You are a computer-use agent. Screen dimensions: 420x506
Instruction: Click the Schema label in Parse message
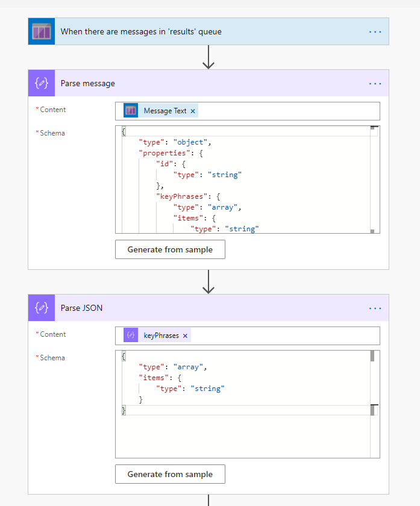(x=52, y=133)
